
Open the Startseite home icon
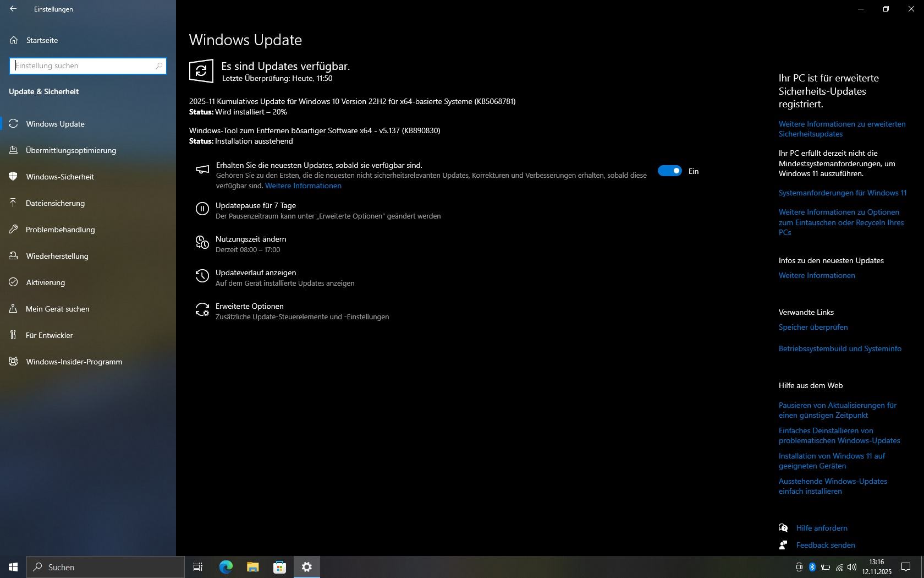14,40
